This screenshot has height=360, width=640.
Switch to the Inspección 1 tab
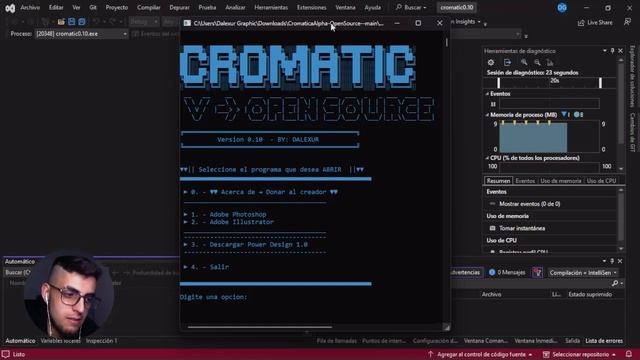tap(101, 341)
